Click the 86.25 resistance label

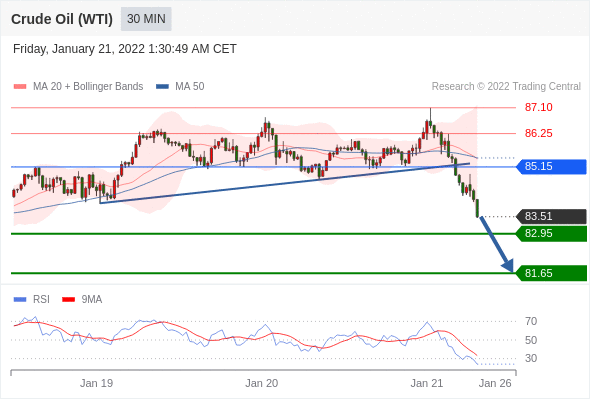click(x=538, y=133)
